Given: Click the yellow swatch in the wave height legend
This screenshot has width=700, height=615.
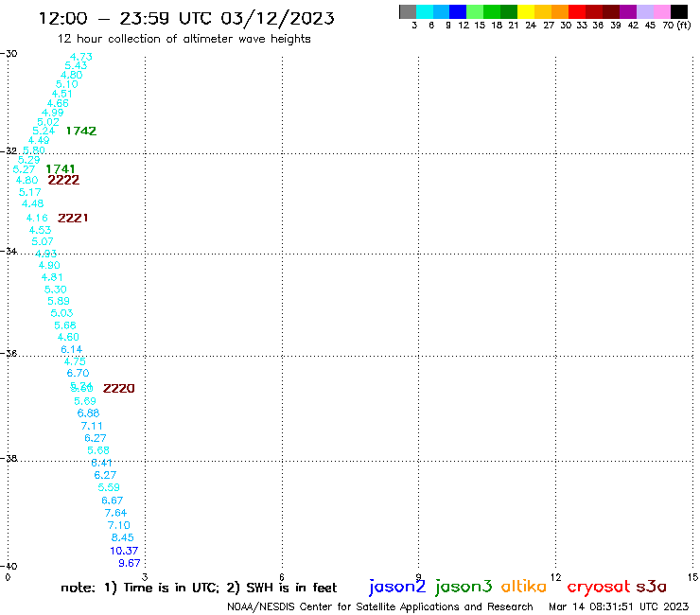Looking at the screenshot, I should click(x=526, y=11).
